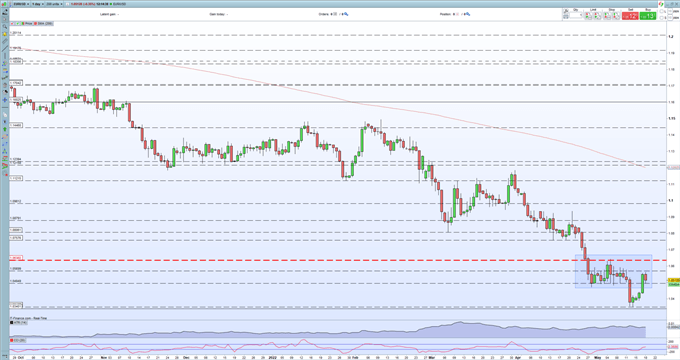Click the Gain today text
This screenshot has width=680, height=360.
[x=218, y=14]
